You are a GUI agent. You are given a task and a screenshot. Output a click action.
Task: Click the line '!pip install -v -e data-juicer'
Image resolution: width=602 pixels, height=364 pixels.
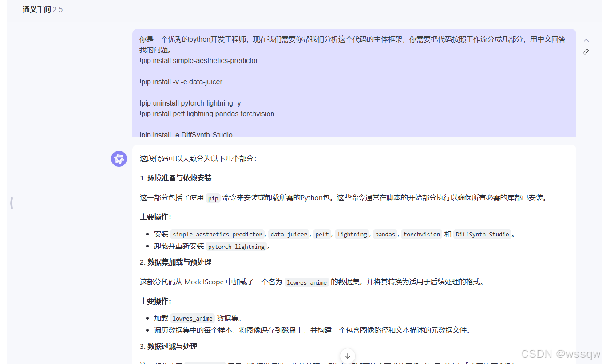coord(181,82)
